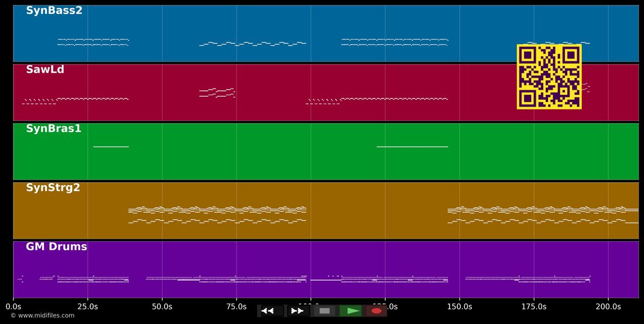This screenshot has height=324, width=644.
Task: Open the www.midifiles.com copyright link
Action: click(x=42, y=316)
